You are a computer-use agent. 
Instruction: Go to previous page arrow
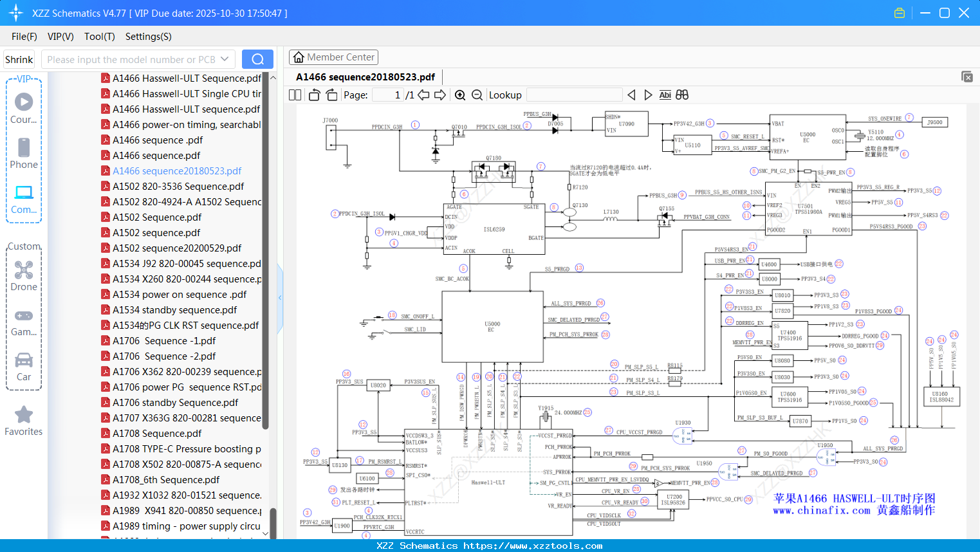(x=423, y=95)
